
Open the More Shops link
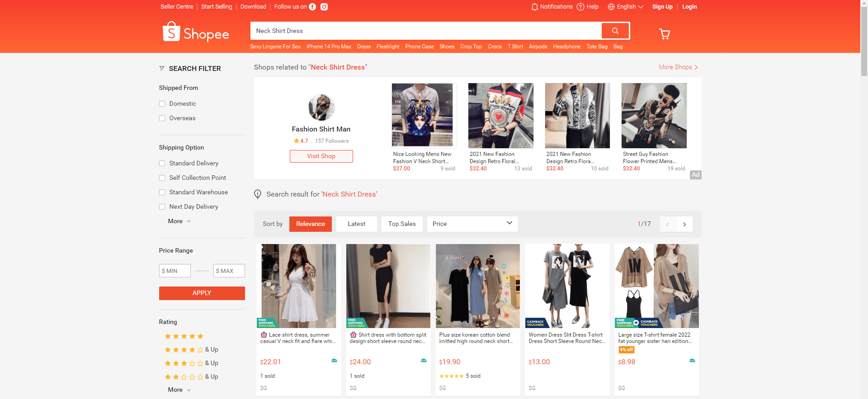(678, 67)
